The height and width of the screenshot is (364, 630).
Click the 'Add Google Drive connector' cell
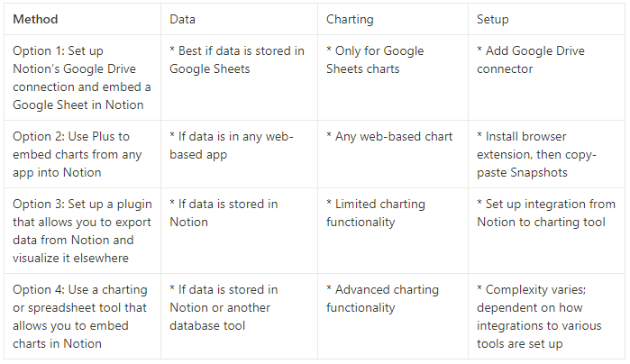[x=546, y=77]
